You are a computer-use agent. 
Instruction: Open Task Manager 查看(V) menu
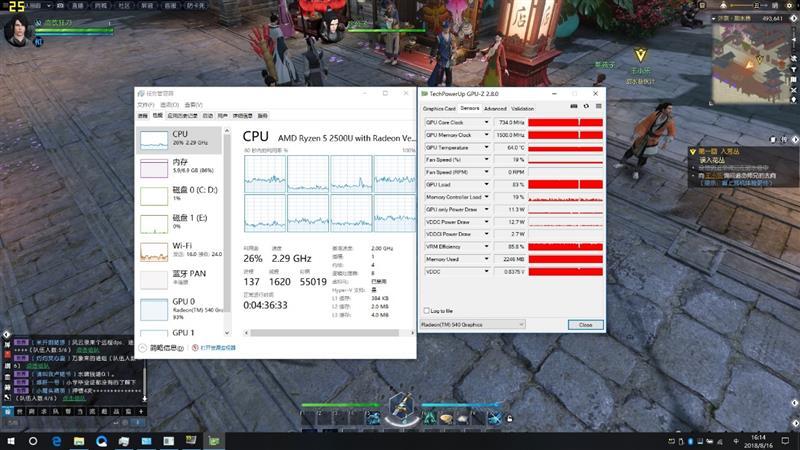(193, 105)
